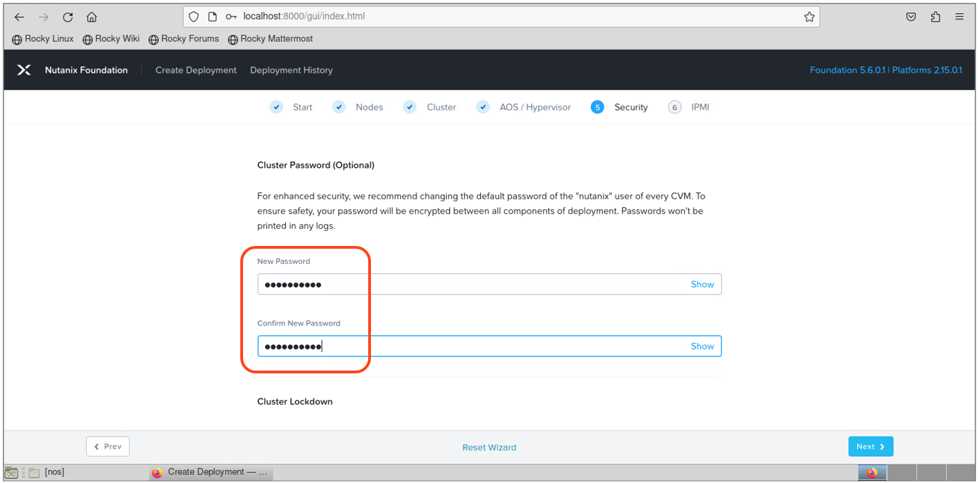The image size is (980, 483).
Task: Click the Nutanix Foundation title
Action: [86, 70]
